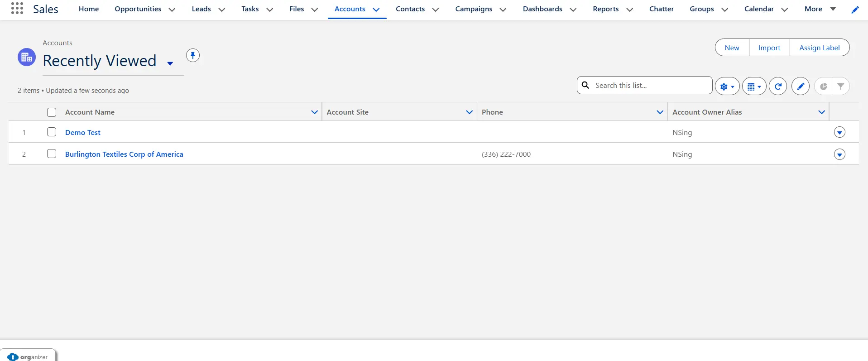Go to the Home tab

(89, 9)
